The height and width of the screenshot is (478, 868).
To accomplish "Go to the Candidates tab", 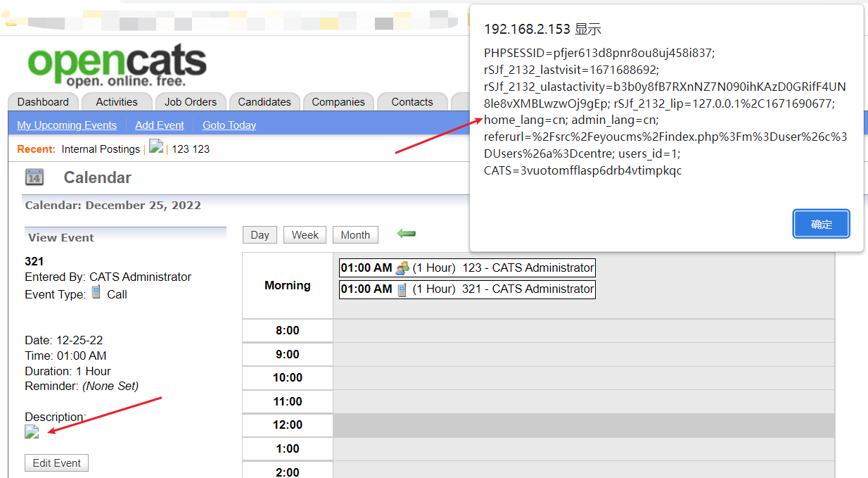I will pos(264,102).
